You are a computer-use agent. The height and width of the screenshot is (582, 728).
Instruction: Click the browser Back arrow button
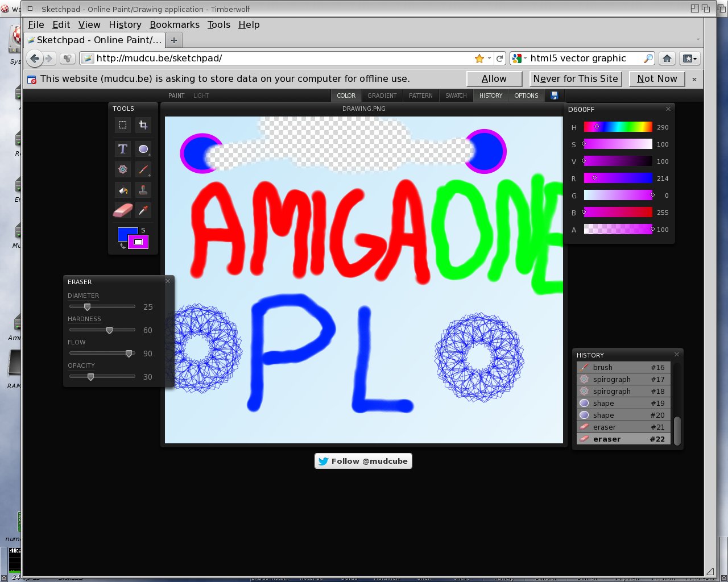35,58
